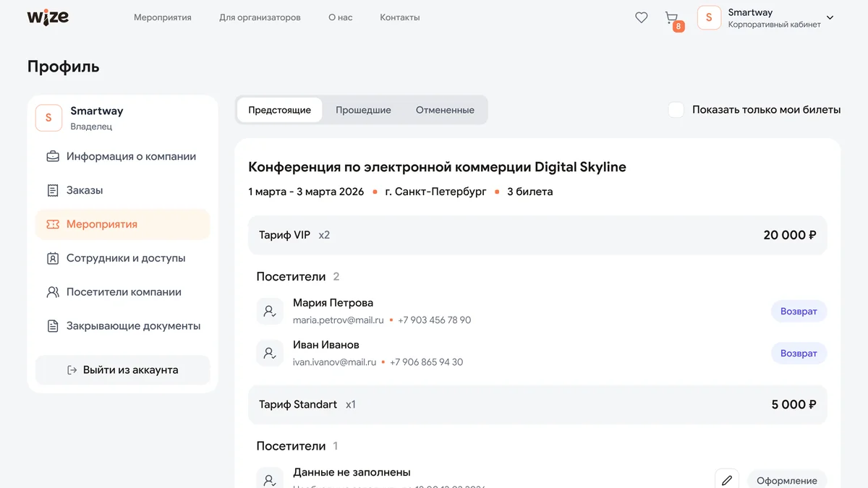
Task: Open Закрывающие документы section
Action: tap(123, 326)
